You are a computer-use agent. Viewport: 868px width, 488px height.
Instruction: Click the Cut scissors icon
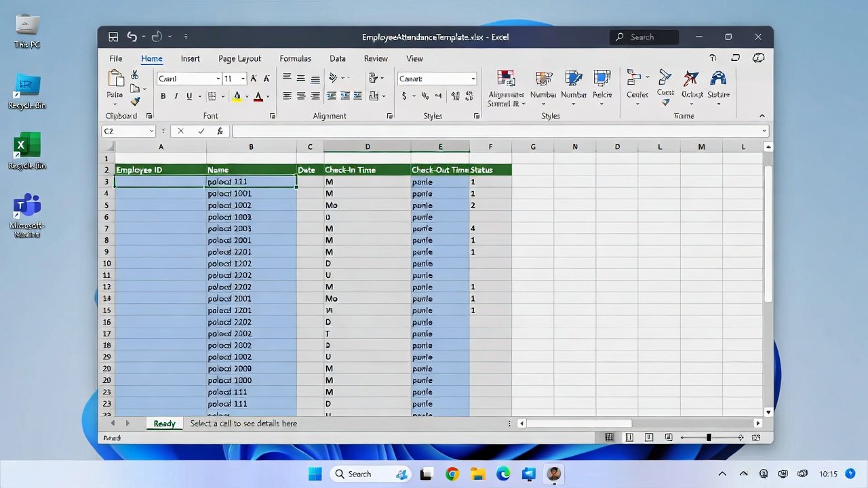coord(134,75)
